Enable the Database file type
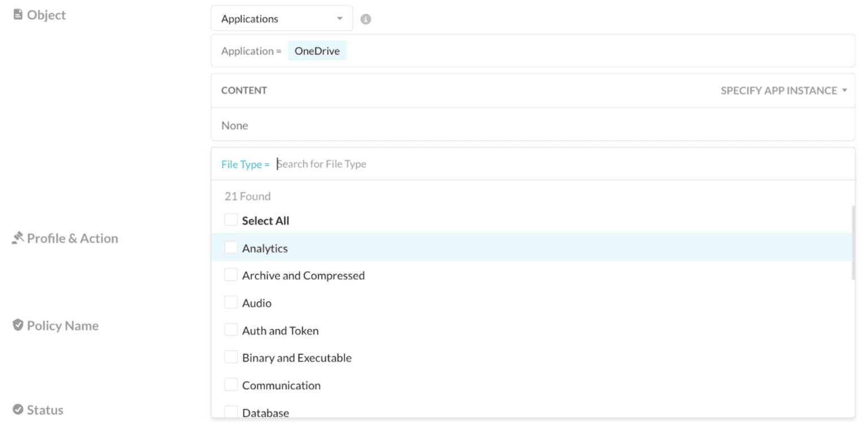868x427 pixels. pyautogui.click(x=231, y=411)
